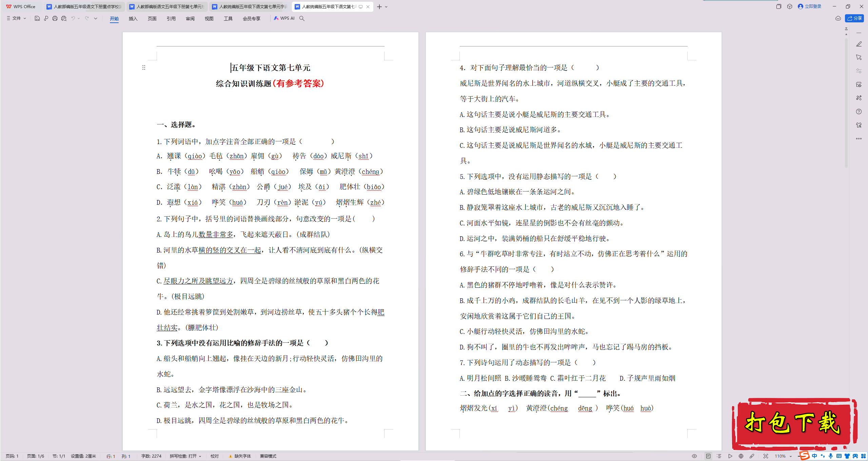Viewport: 868px width, 461px height.
Task: Open the 文件 file menu dropdown
Action: pyautogui.click(x=16, y=18)
